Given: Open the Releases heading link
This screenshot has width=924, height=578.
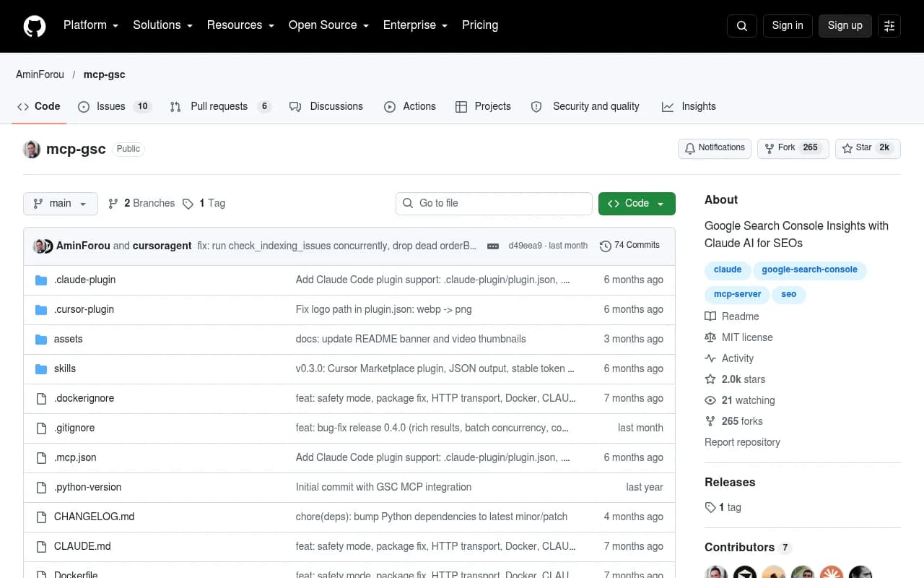Looking at the screenshot, I should tap(730, 482).
